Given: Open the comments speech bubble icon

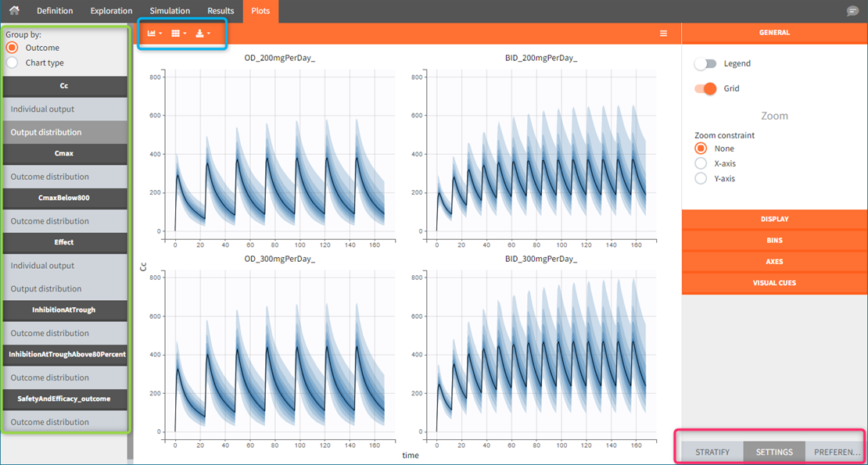Looking at the screenshot, I should [852, 11].
